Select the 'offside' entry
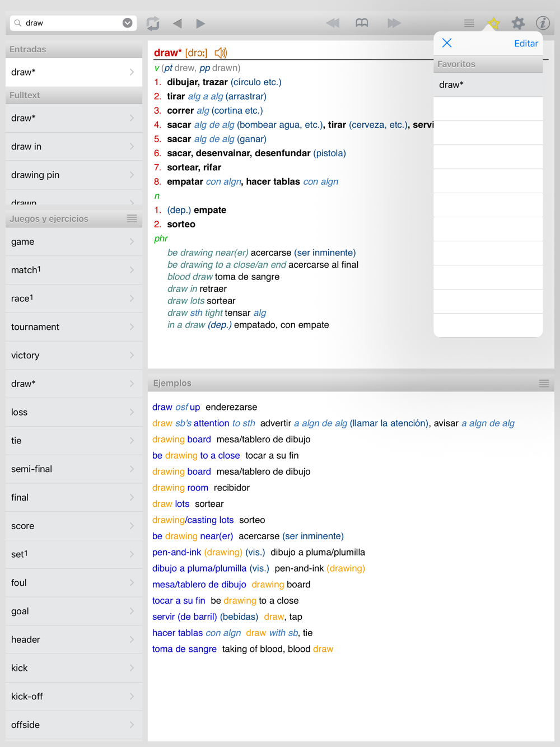 point(74,725)
